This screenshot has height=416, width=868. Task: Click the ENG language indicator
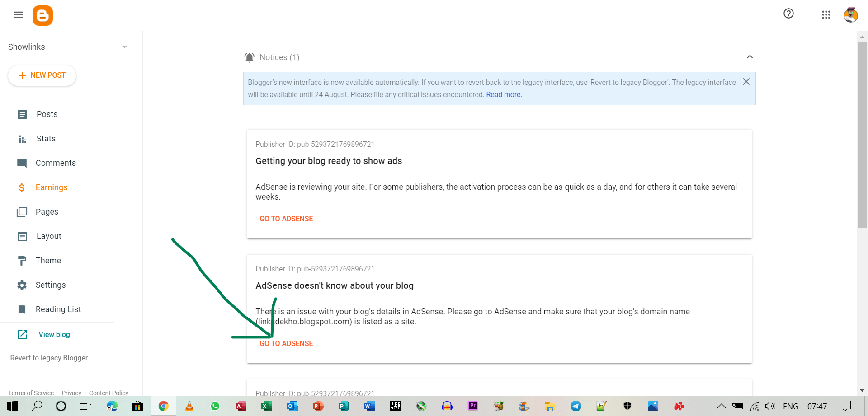tap(791, 406)
